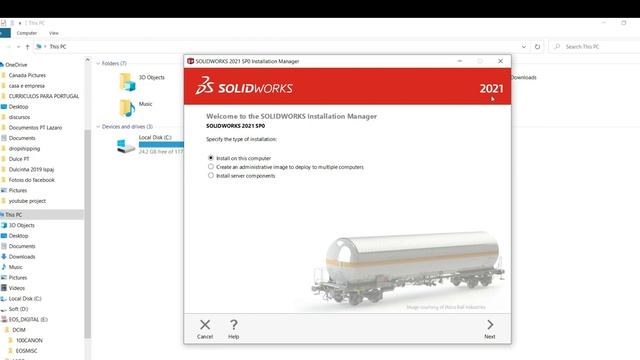Image resolution: width=640 pixels, height=360 pixels.
Task: Open discursos folder in sidebar
Action: click(x=19, y=117)
